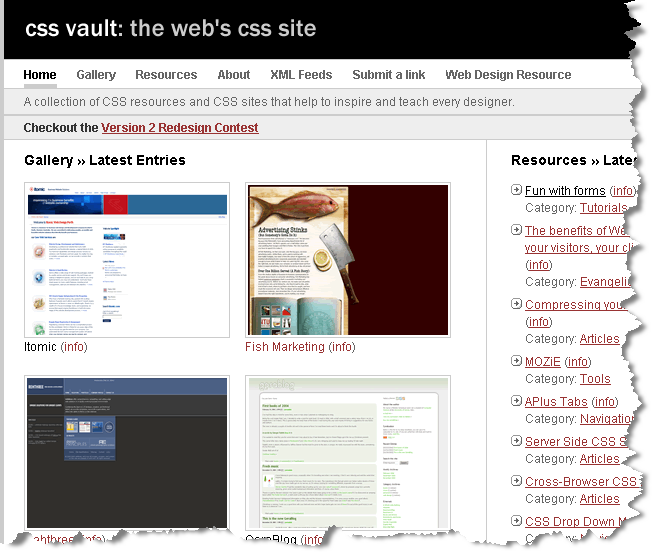The image size is (652, 552).
Task: Open the Itomic site thumbnail
Action: point(127,260)
